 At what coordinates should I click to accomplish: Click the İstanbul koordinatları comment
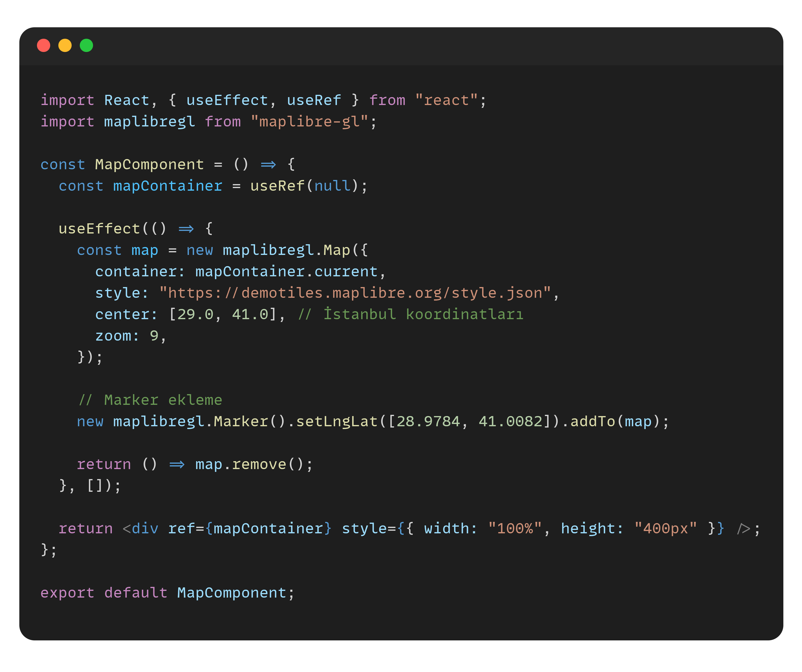411,315
